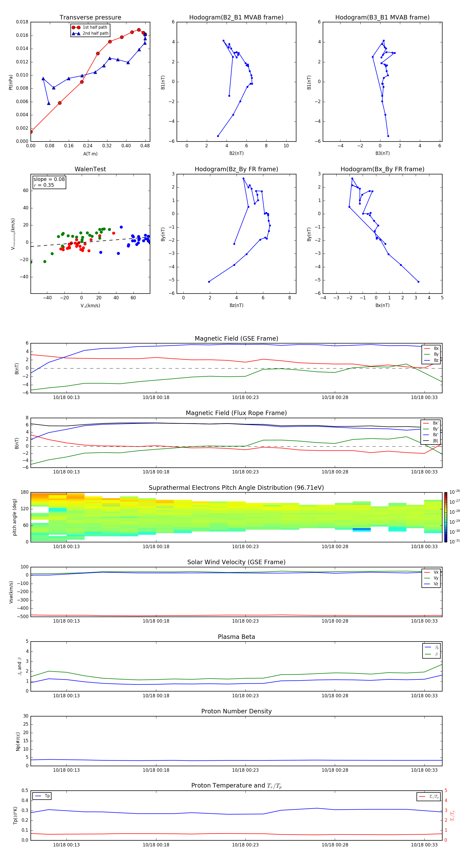
Task: Click the "Hodogram(Bx_By FR frame)" title
Action: [382, 169]
